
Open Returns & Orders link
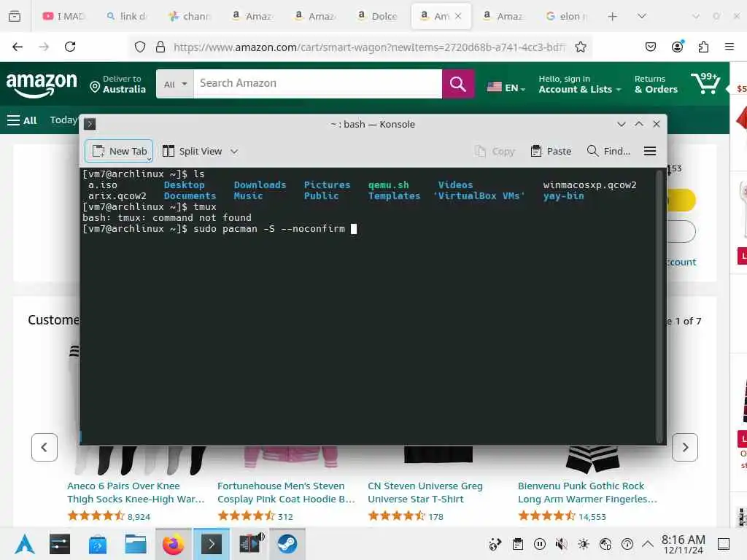[656, 84]
